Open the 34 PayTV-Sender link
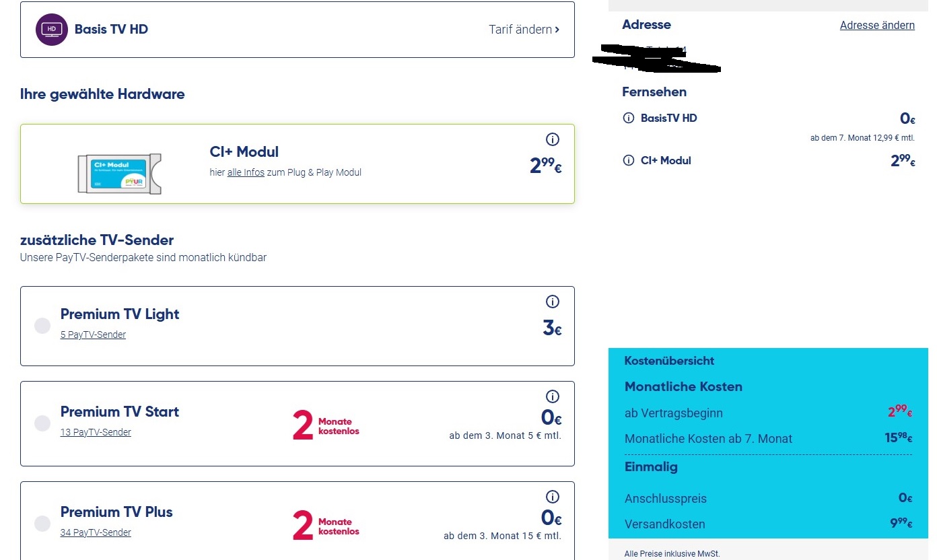 96,532
